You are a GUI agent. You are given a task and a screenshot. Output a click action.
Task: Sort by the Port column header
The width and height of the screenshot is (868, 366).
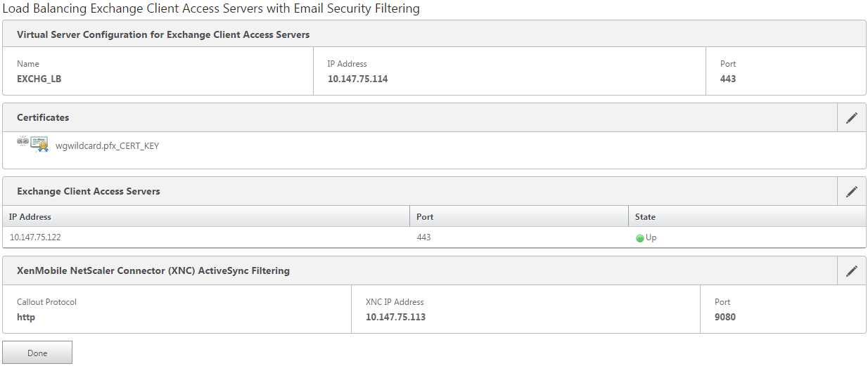[x=425, y=217]
